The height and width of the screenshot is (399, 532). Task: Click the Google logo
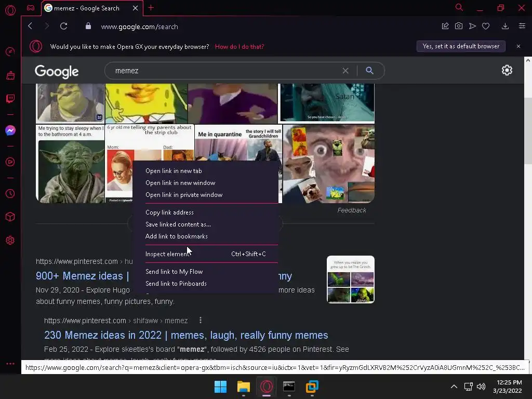pos(57,71)
